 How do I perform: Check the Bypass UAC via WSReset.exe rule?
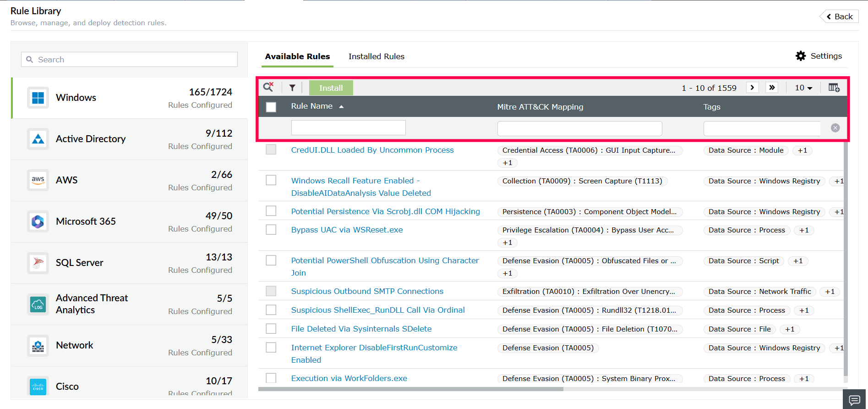(271, 229)
